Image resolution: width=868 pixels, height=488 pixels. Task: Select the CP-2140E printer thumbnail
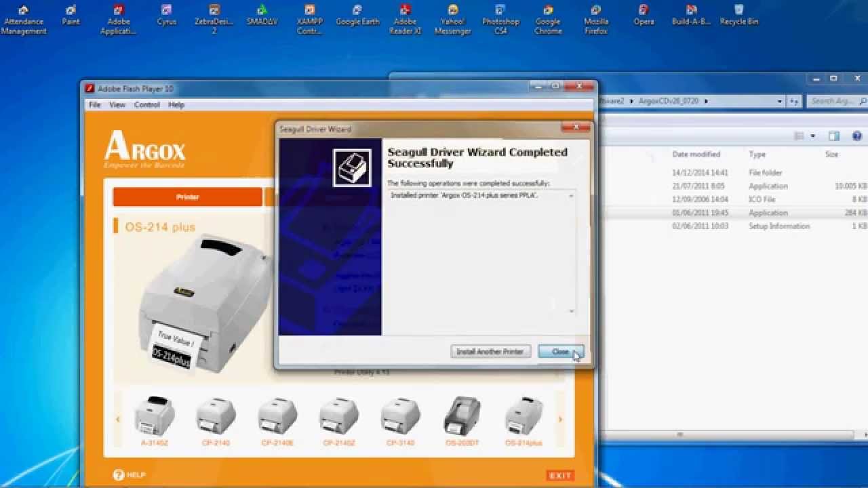point(277,422)
